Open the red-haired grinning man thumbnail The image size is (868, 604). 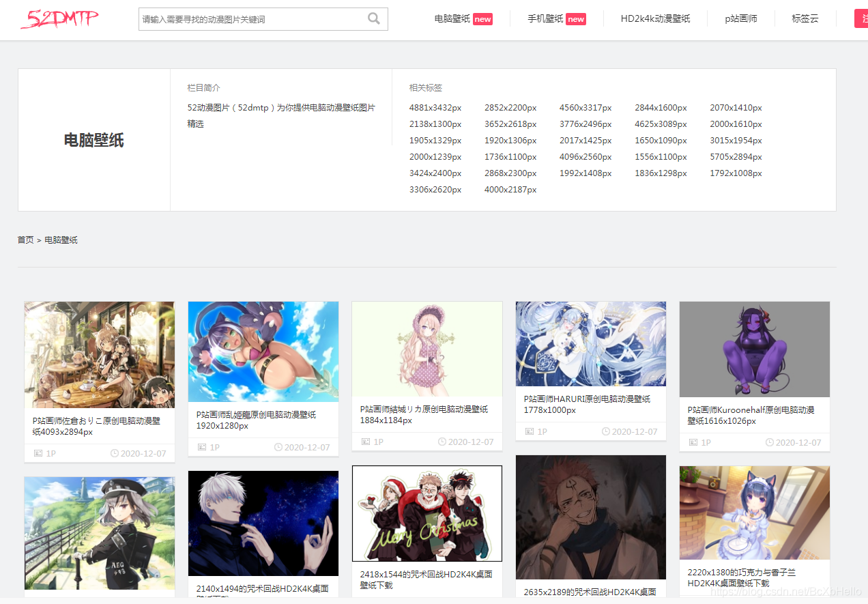pyautogui.click(x=591, y=517)
